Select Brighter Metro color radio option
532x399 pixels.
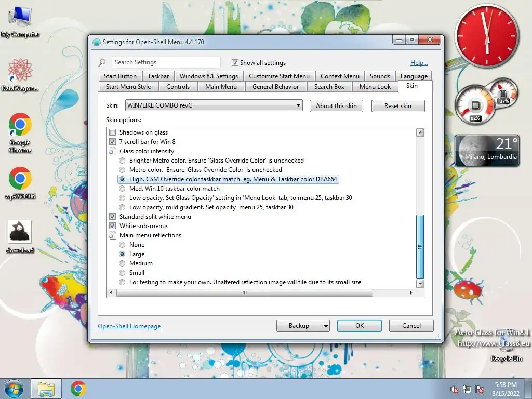(122, 161)
